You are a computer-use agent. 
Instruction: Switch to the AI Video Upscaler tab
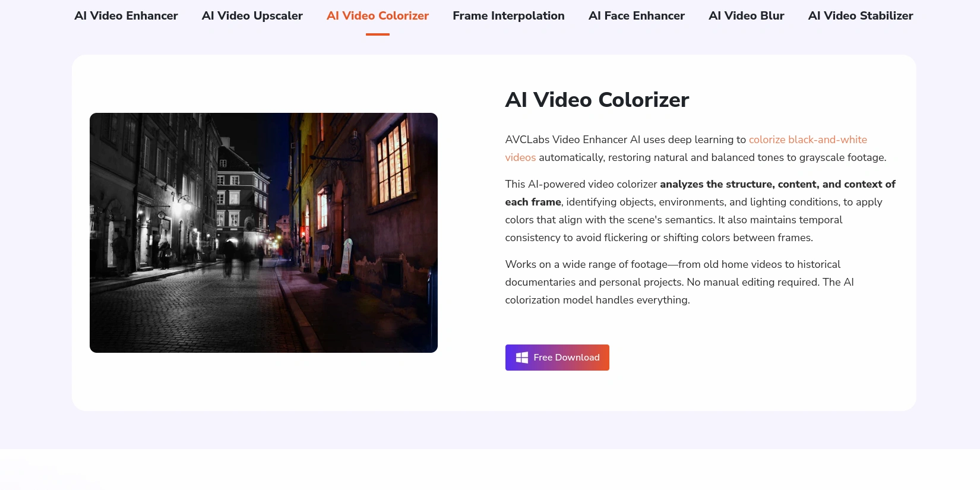click(x=252, y=16)
